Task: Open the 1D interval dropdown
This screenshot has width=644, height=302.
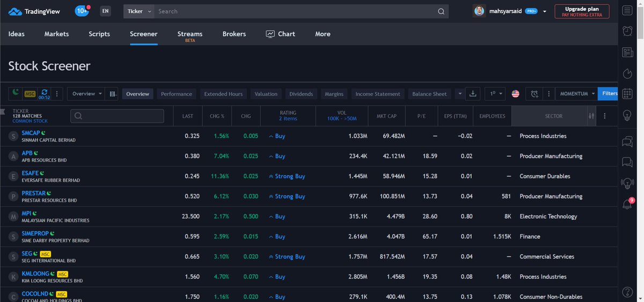Action: pyautogui.click(x=495, y=94)
